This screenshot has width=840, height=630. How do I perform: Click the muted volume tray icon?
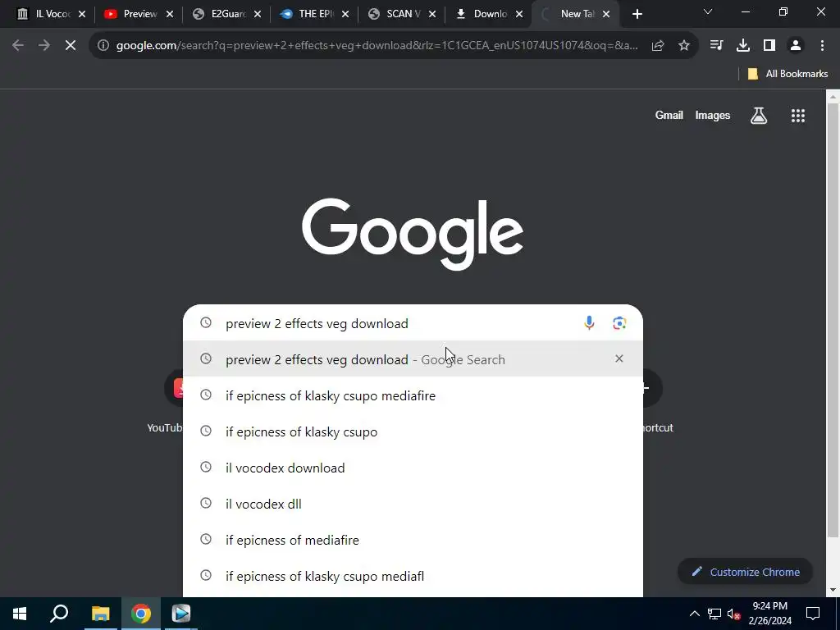[734, 614]
